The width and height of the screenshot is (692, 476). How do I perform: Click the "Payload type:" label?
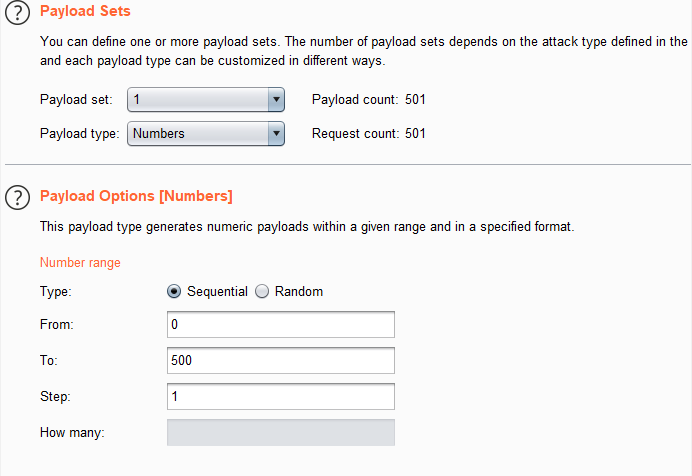click(x=79, y=134)
